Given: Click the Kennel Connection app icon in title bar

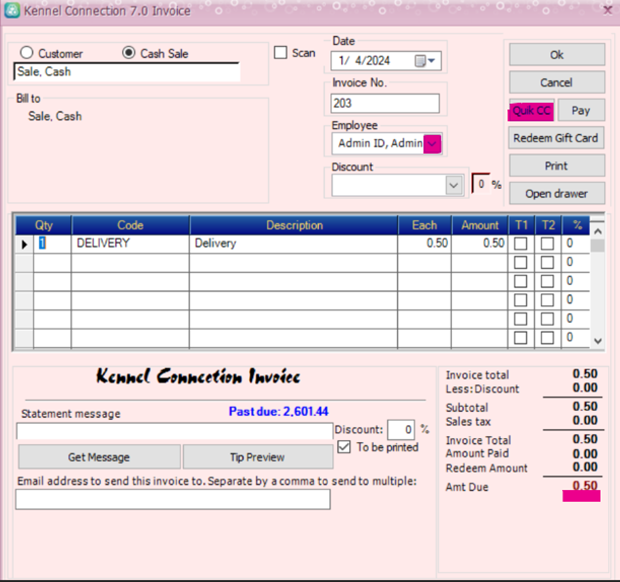Looking at the screenshot, I should tap(12, 11).
